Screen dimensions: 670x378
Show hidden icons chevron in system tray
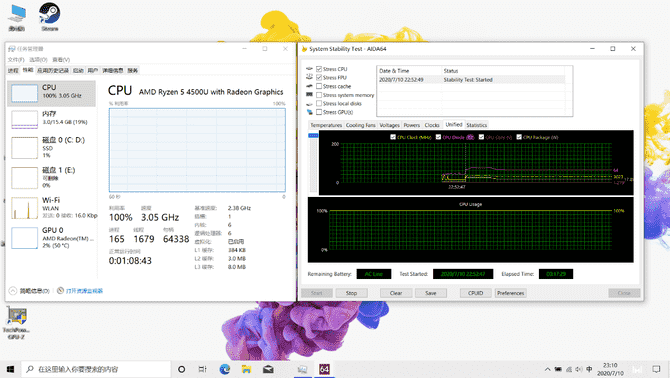(x=547, y=369)
